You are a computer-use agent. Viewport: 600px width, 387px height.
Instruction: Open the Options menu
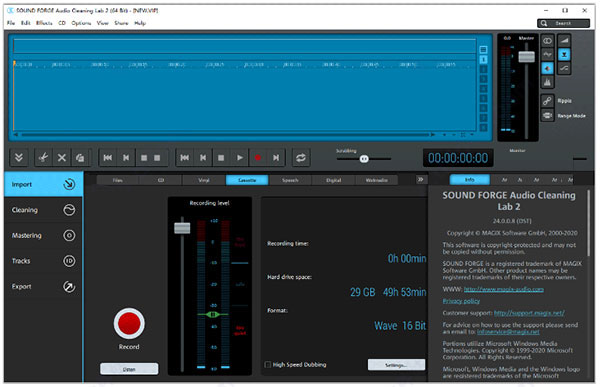click(81, 23)
